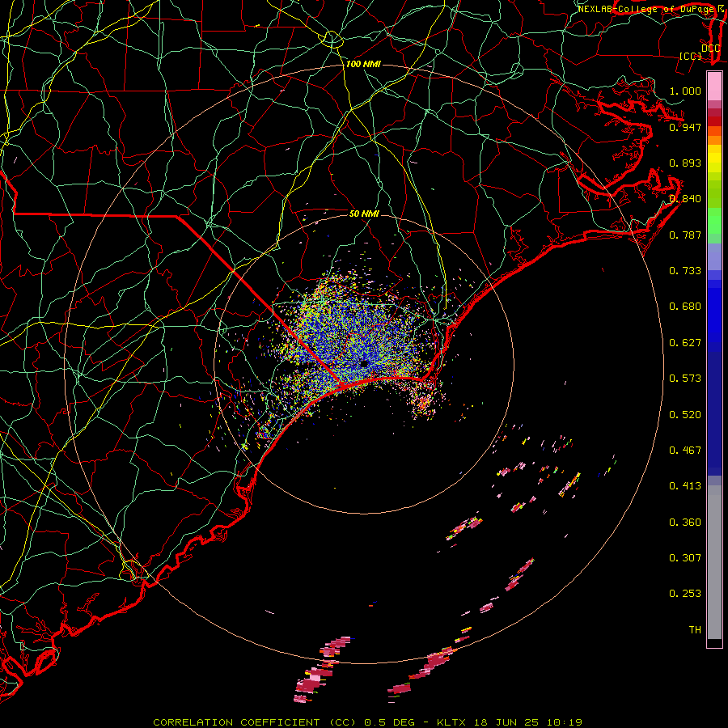The height and width of the screenshot is (728, 728).
Task: Click the Correlation Coefficient caption at bottom
Action: click(x=367, y=722)
